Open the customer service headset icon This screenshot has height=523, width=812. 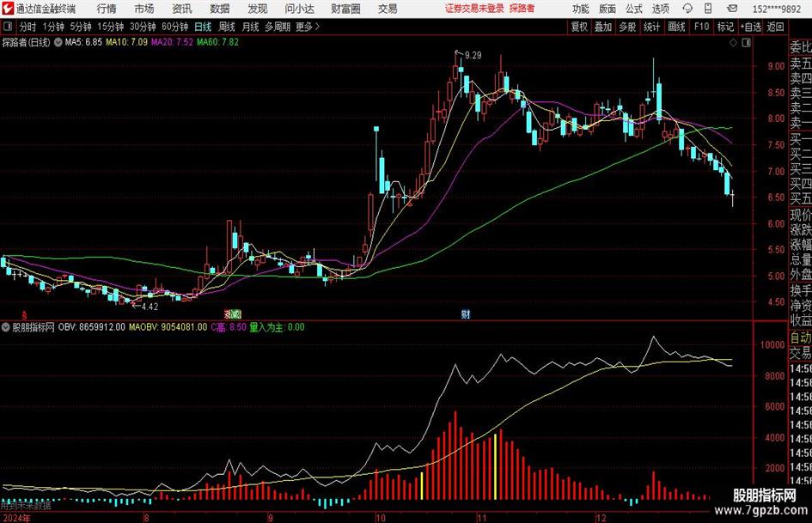(x=687, y=9)
